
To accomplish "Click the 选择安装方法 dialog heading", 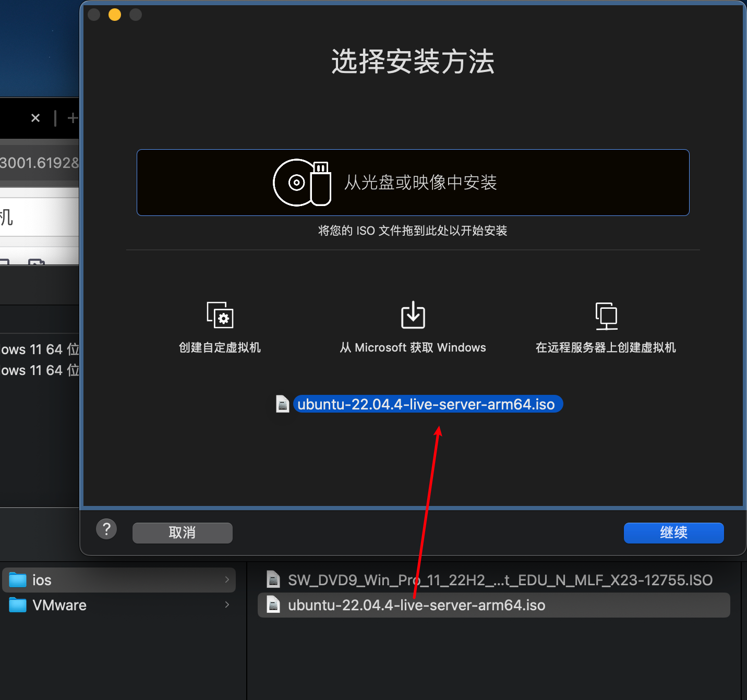I will (x=413, y=62).
